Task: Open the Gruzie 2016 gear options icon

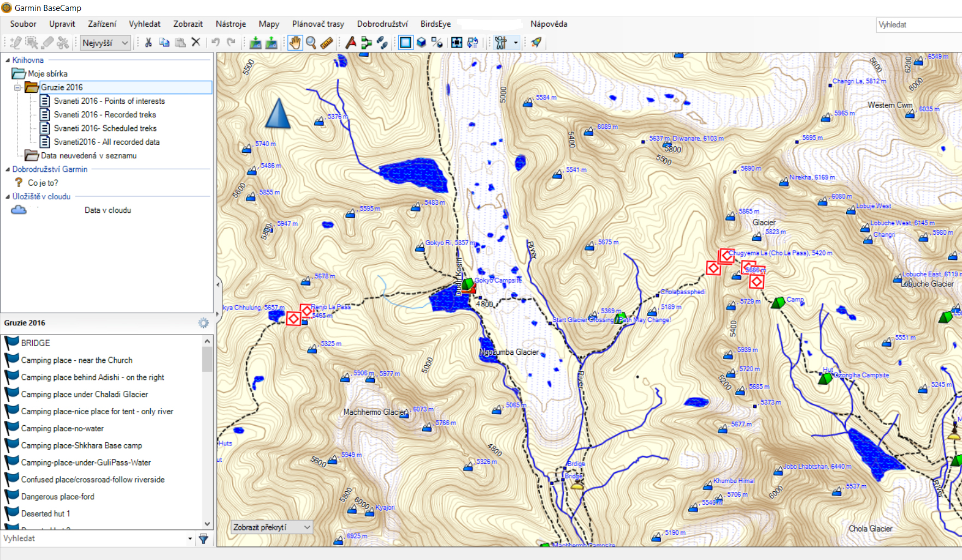Action: pos(203,323)
